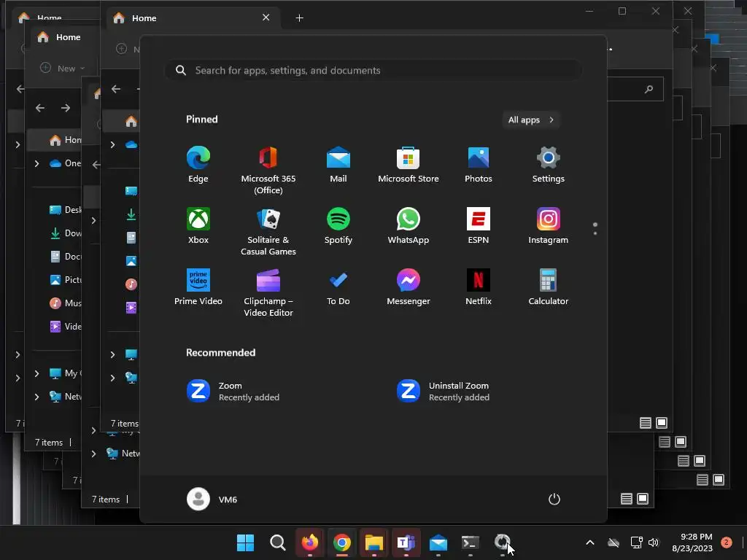The image size is (747, 560).
Task: Switch to Chrome on the taskbar
Action: pos(341,542)
